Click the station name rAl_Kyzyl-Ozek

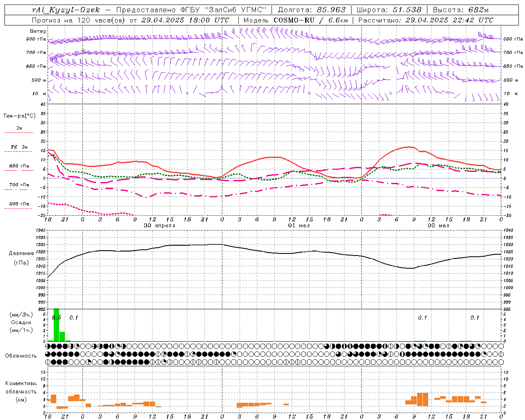(66, 10)
